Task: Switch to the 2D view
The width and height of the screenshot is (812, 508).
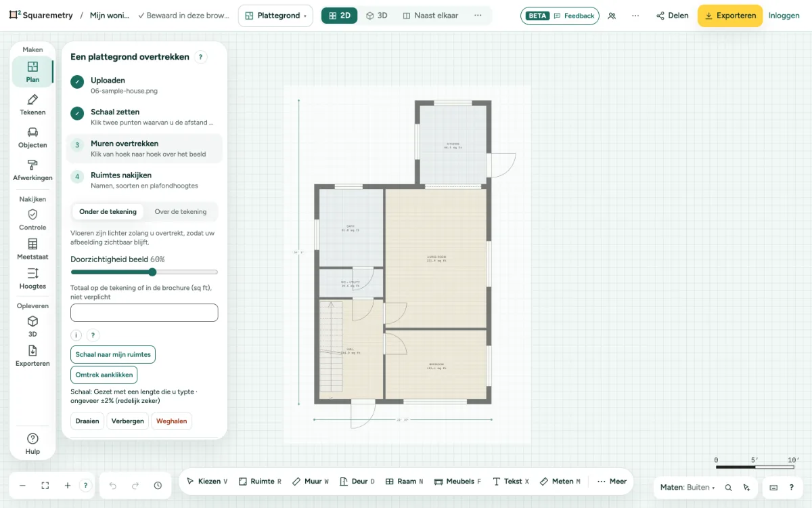Action: (340, 16)
